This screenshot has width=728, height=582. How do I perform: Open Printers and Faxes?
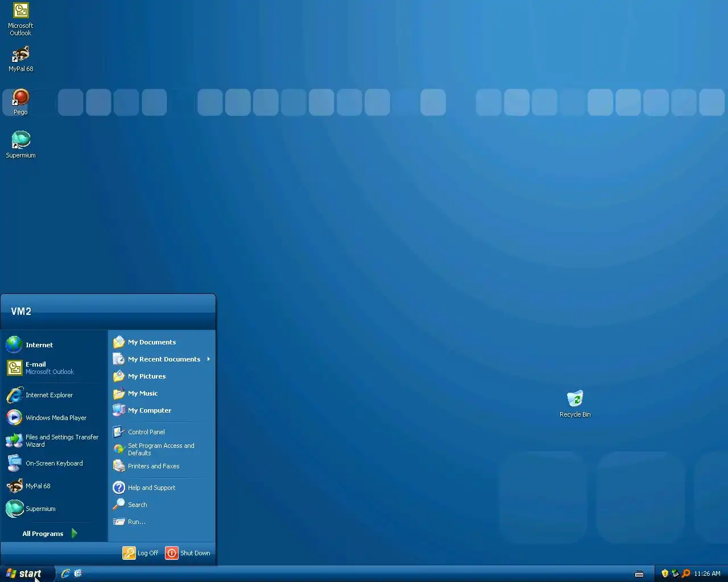[162, 466]
